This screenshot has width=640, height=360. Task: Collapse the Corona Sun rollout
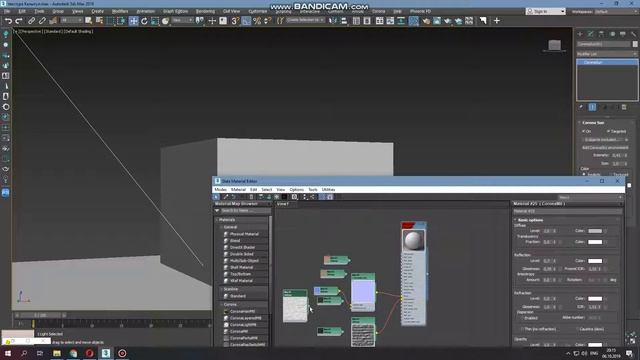pos(579,122)
